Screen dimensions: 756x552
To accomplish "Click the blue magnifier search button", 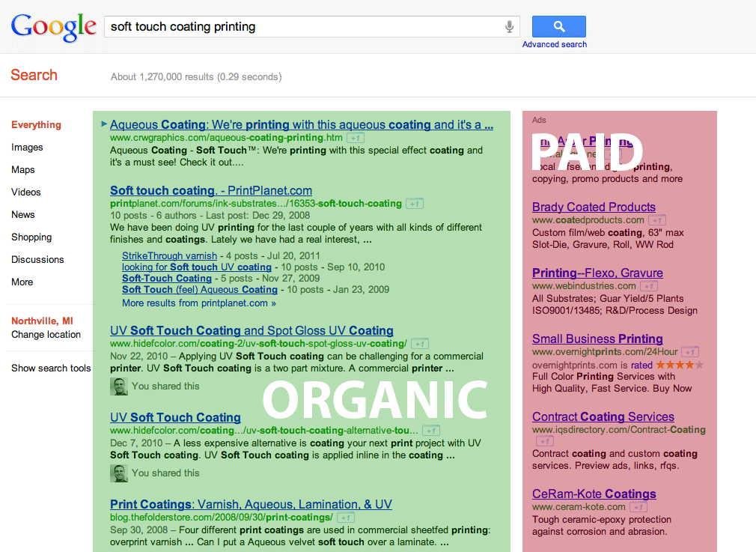I will pyautogui.click(x=559, y=26).
